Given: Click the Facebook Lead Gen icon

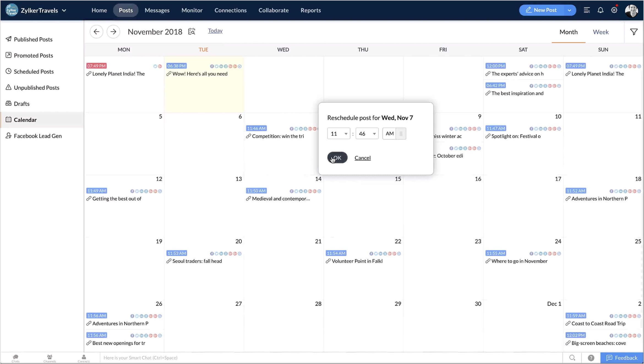Looking at the screenshot, I should pyautogui.click(x=8, y=135).
